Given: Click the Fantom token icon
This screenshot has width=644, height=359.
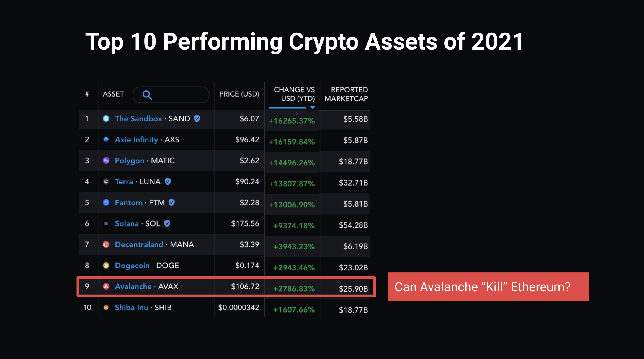Looking at the screenshot, I should point(106,202).
